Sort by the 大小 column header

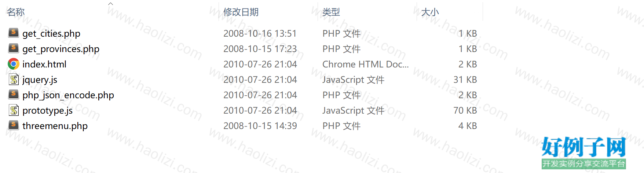(430, 12)
